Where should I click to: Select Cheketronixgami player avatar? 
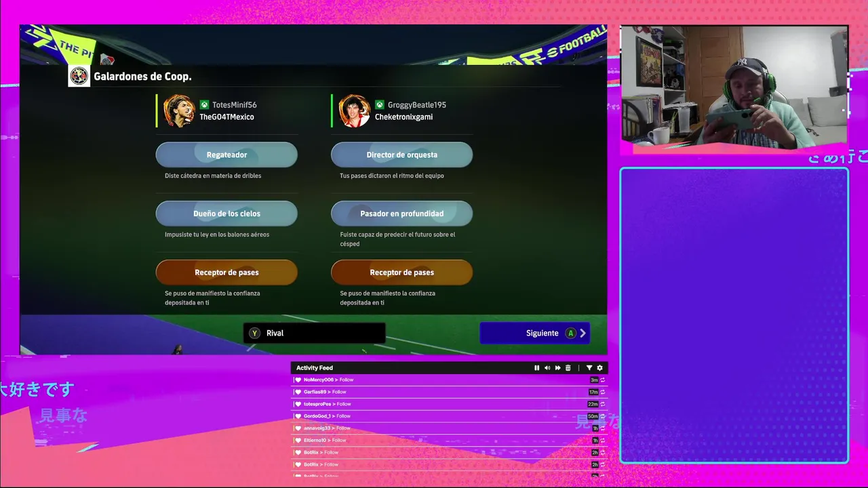[354, 110]
